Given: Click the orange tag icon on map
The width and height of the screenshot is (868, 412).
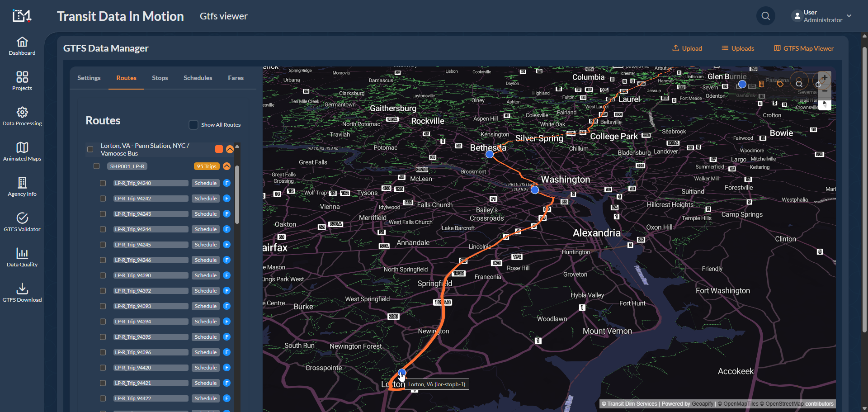Looking at the screenshot, I should 780,84.
